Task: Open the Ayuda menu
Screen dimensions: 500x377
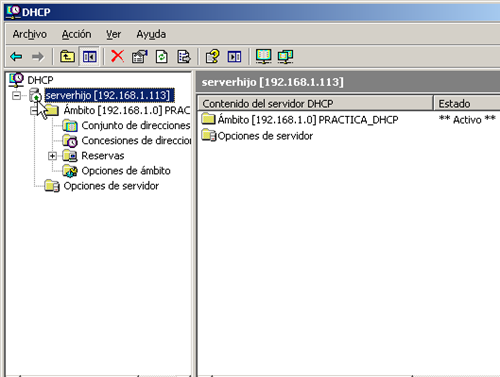Action: click(x=151, y=34)
